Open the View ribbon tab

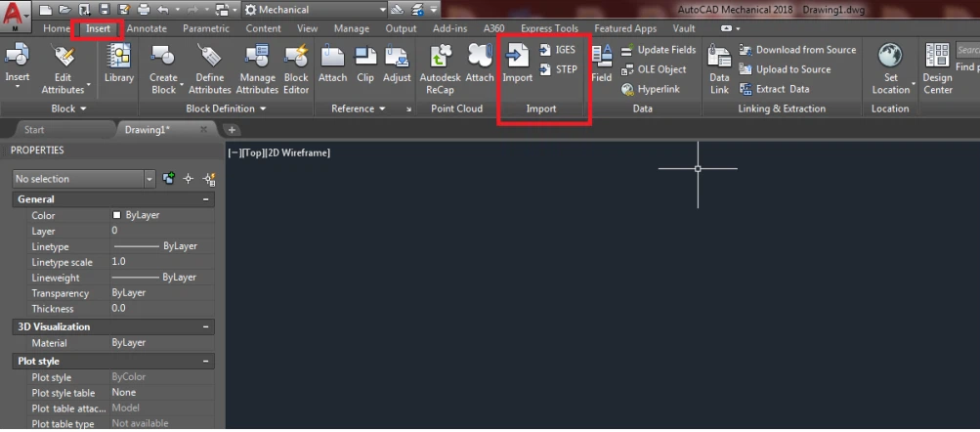pyautogui.click(x=307, y=28)
